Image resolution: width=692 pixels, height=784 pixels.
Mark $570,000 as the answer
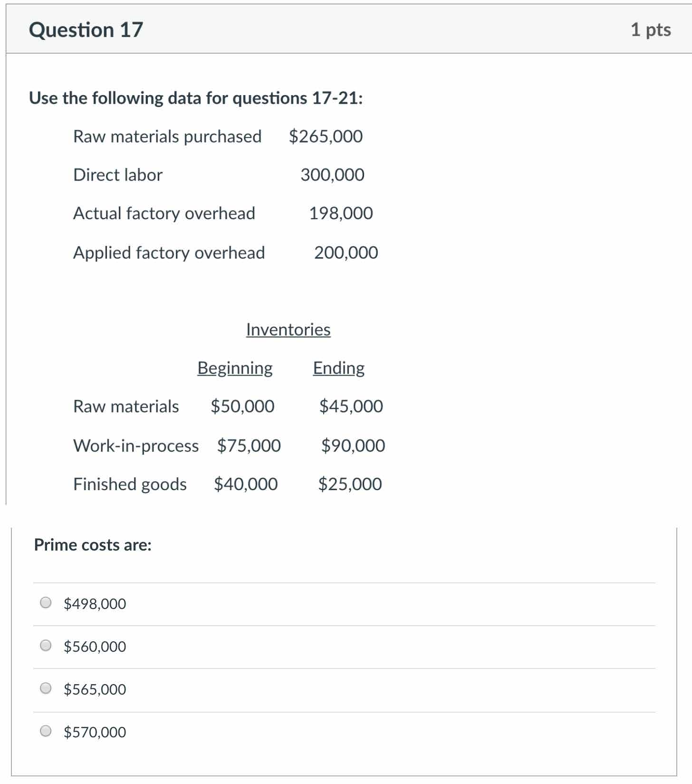(x=46, y=731)
